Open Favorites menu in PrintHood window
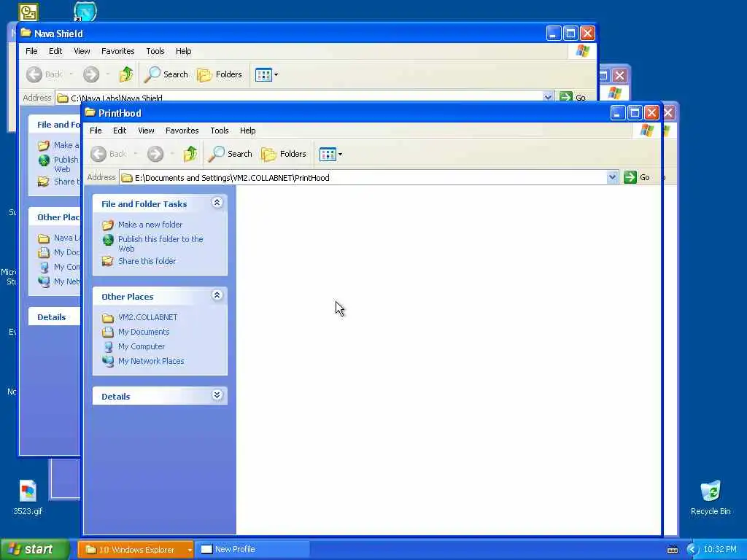747x560 pixels. click(x=182, y=131)
